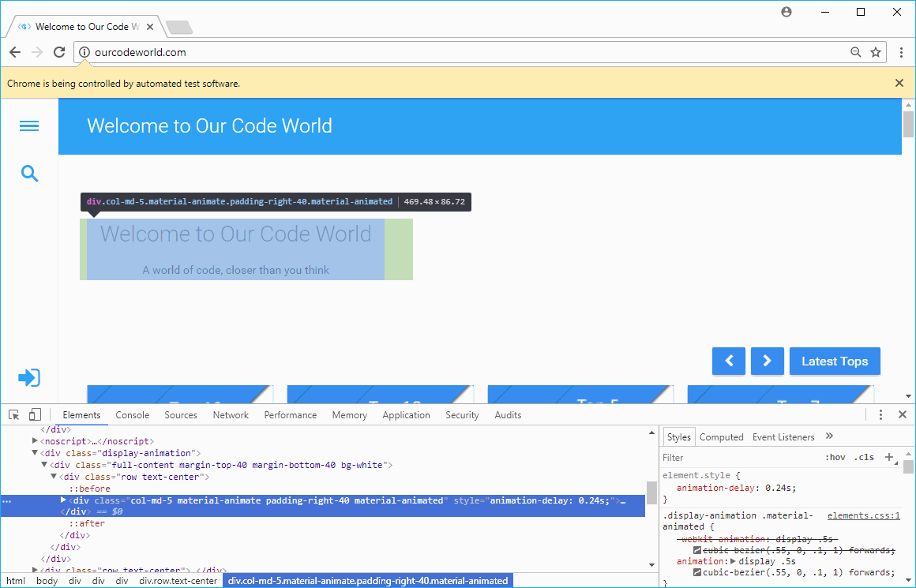This screenshot has width=916, height=588.
Task: Toggle .cls class editor
Action: (864, 457)
